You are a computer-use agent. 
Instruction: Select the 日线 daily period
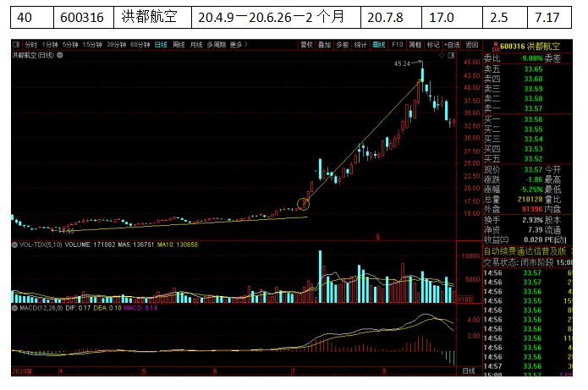pos(161,45)
